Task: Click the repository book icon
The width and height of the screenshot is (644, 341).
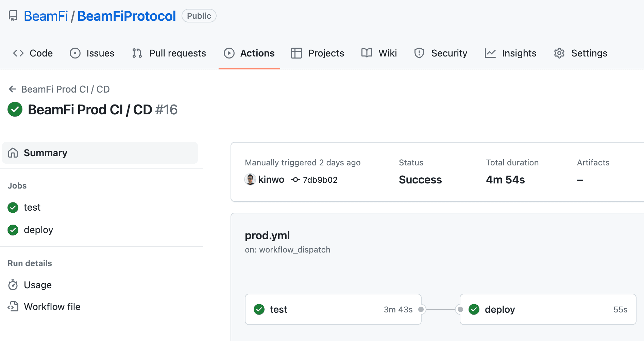Action: [13, 16]
